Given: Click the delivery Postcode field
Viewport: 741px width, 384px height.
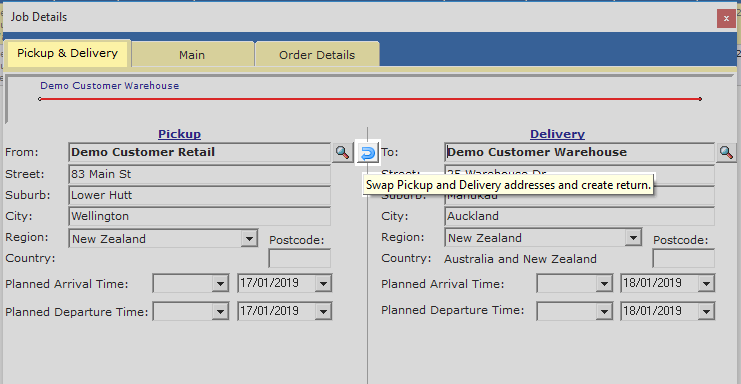Looking at the screenshot, I should 683,258.
